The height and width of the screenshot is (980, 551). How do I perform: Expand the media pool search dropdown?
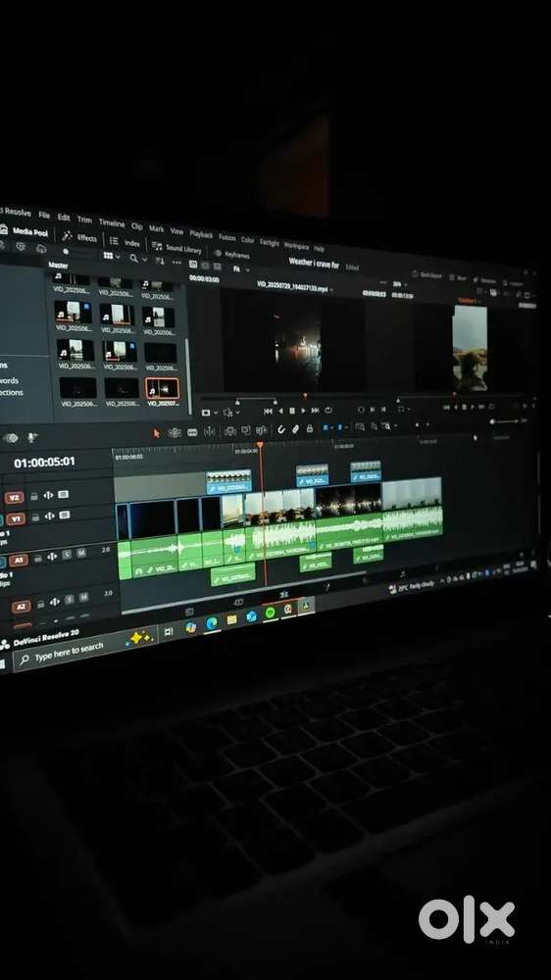coord(138,258)
